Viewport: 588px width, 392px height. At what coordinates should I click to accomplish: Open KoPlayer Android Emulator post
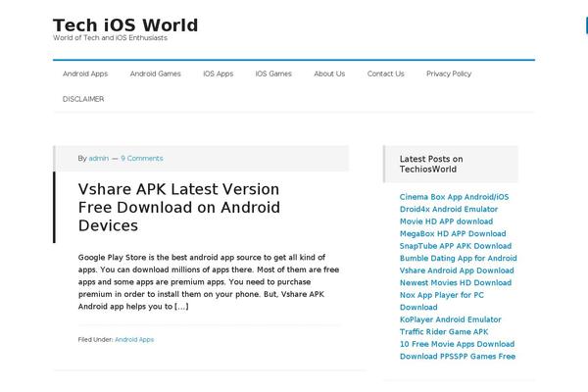[450, 319]
